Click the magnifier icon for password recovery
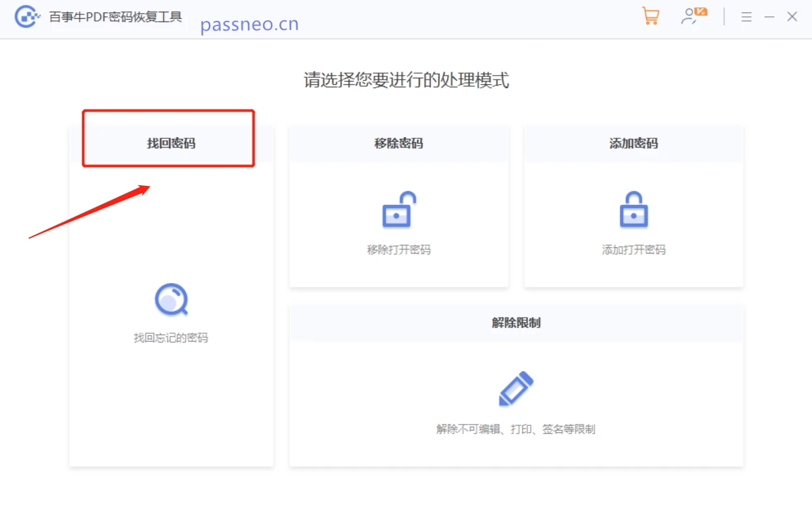 (171, 300)
